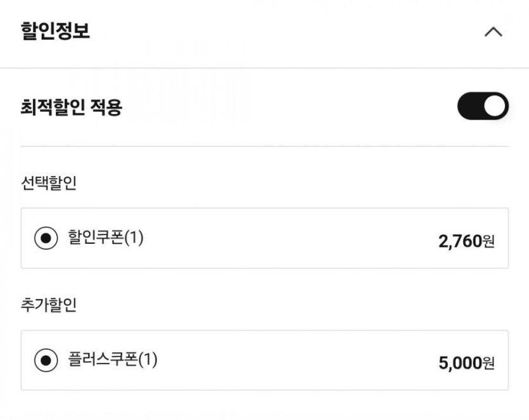This screenshot has height=420, width=529.
Task: Click the 추가할인 section heading
Action: [x=49, y=305]
